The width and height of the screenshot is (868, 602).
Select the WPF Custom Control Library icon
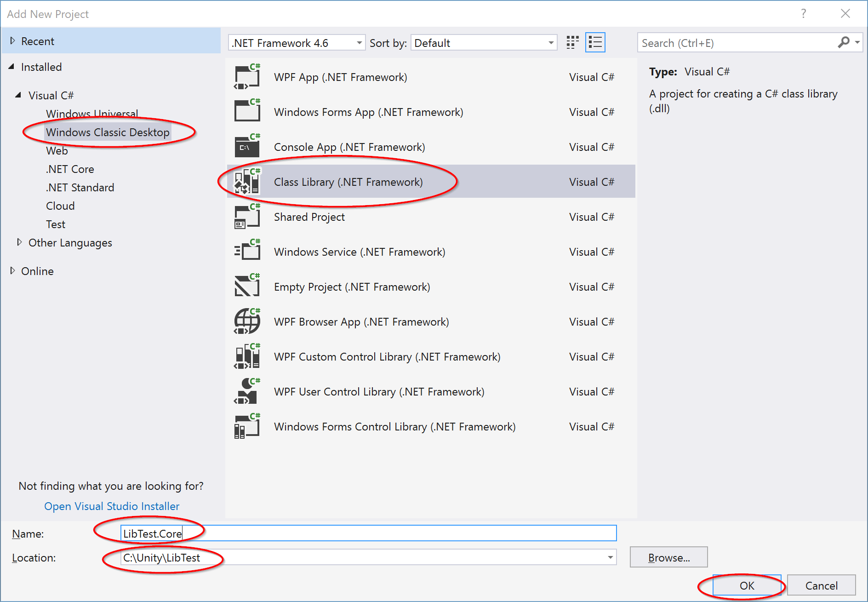click(x=247, y=356)
